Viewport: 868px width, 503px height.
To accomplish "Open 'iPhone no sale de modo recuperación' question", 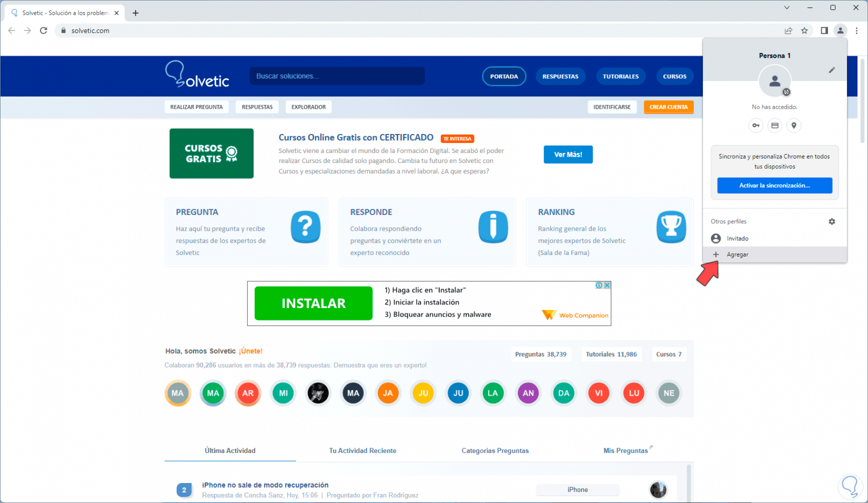I will coord(265,485).
